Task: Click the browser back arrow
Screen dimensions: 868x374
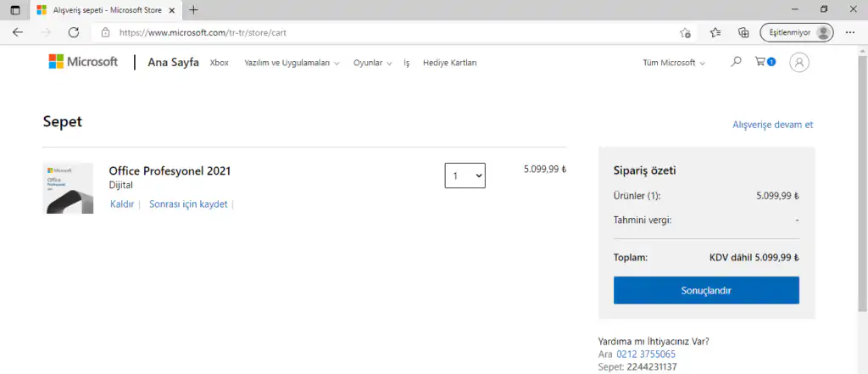Action: (18, 33)
